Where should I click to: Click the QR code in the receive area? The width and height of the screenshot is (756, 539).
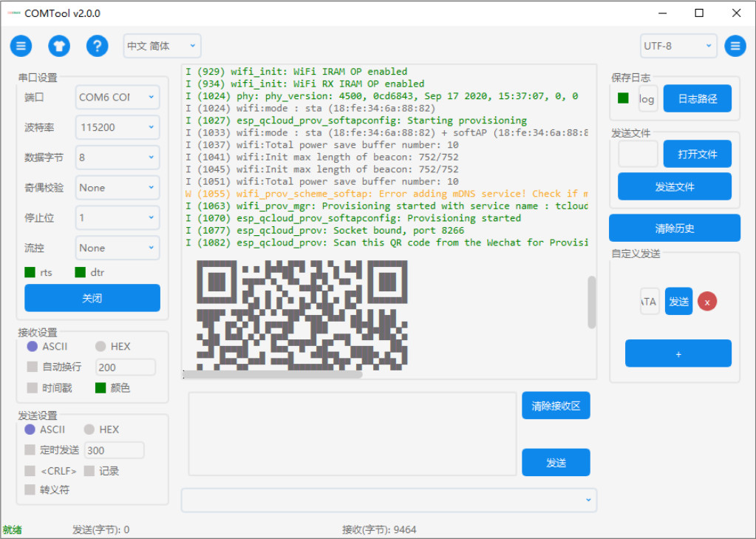pos(302,315)
